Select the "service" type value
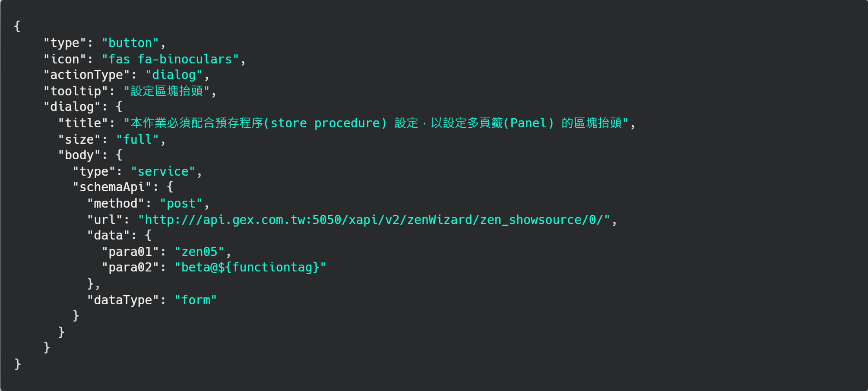Image resolution: width=868 pixels, height=391 pixels. pos(163,171)
